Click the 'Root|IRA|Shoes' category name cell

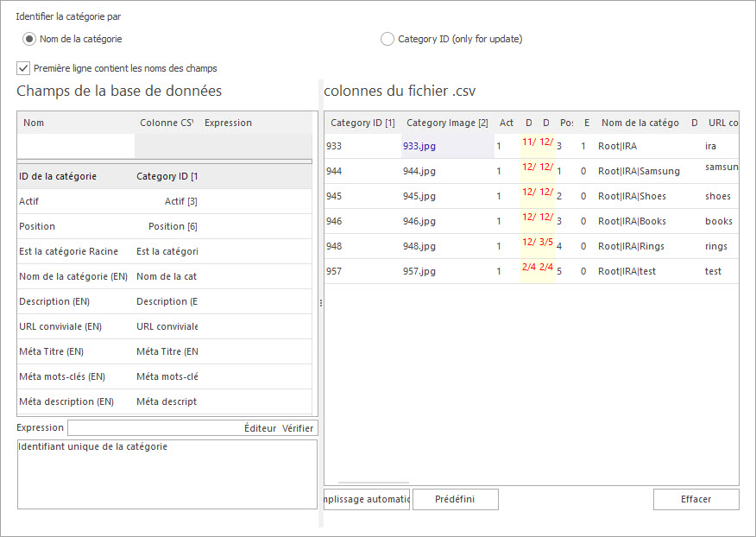click(640, 196)
